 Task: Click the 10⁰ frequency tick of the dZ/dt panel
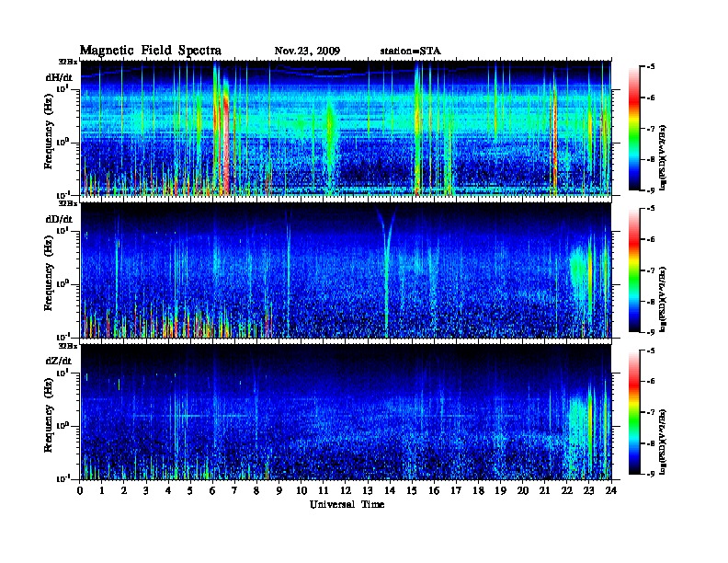tap(62, 425)
